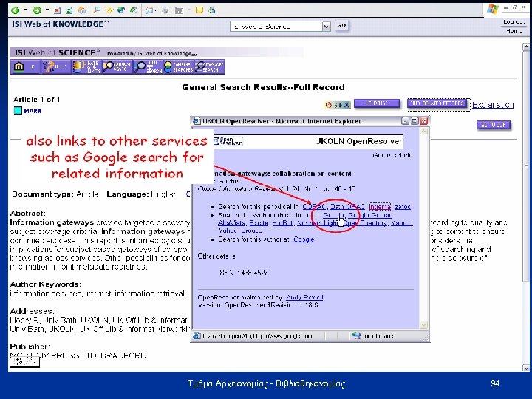Open the History icon in browser toolbar
Image resolution: width=532 pixels, height=399 pixels.
(x=134, y=10)
